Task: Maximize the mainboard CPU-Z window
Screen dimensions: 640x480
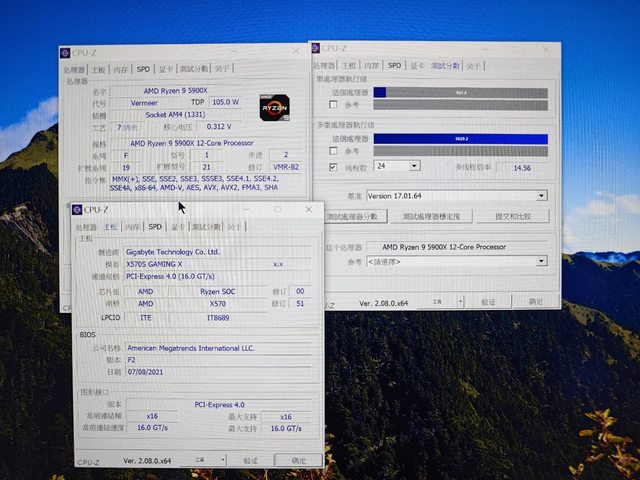Action: click(277, 210)
